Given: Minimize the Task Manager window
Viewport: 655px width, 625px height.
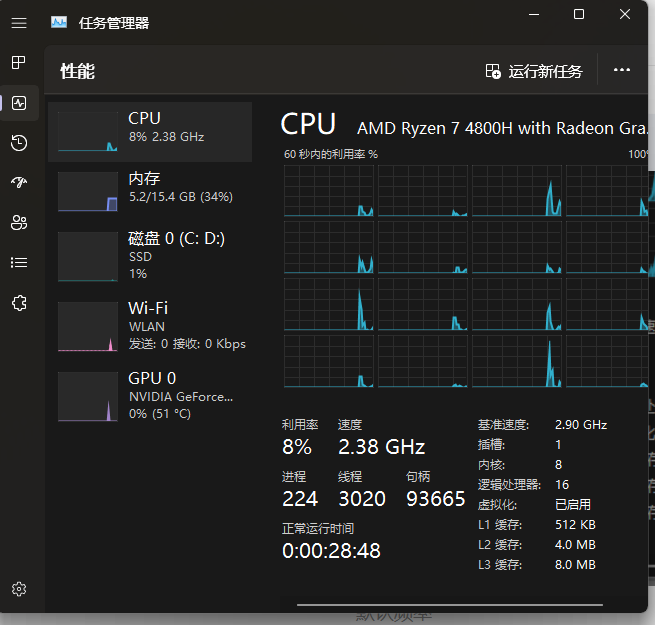Looking at the screenshot, I should click(534, 14).
